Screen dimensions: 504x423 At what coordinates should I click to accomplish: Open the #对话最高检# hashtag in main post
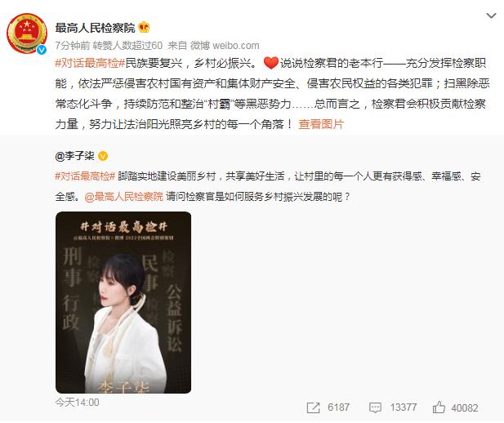click(x=90, y=63)
